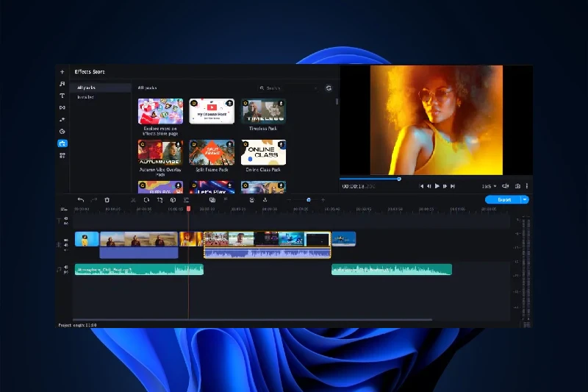Click the download icon on Split Frame Pack

pos(229,145)
